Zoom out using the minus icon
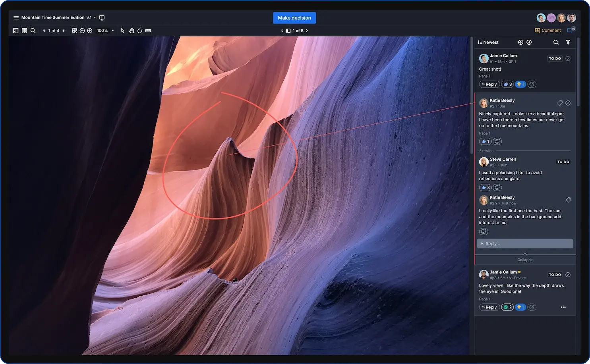590x364 pixels. click(x=82, y=30)
